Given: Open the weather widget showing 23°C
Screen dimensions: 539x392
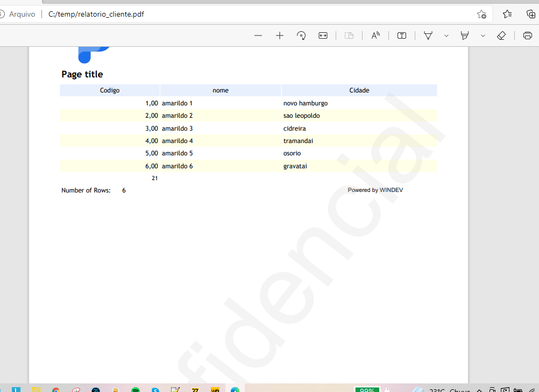Looking at the screenshot, I should click(441, 390).
